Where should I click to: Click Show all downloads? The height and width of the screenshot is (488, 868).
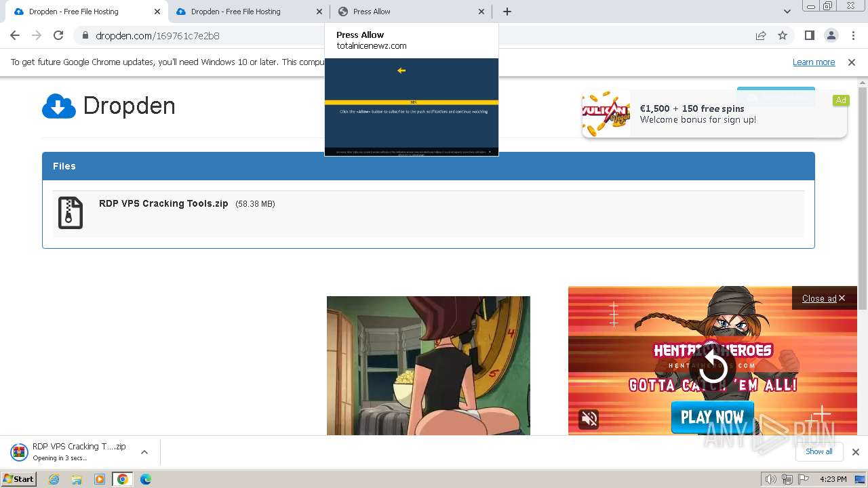[x=818, y=451]
